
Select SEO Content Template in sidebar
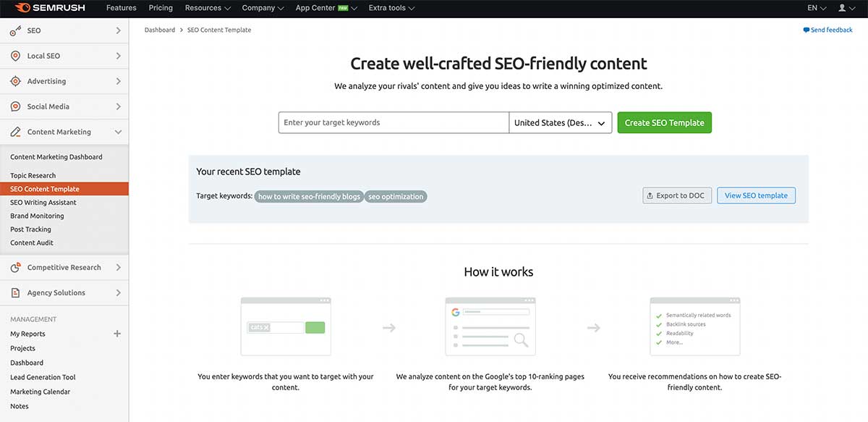64,189
